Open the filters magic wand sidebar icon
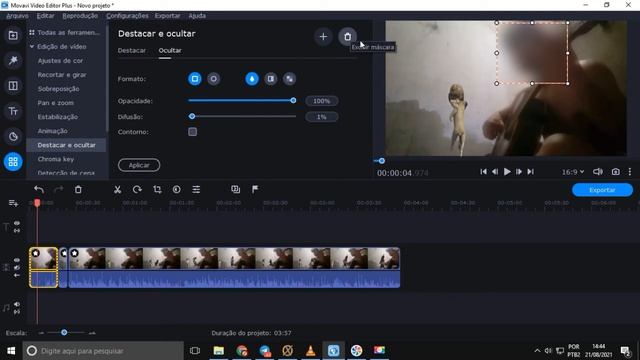 pyautogui.click(x=13, y=60)
